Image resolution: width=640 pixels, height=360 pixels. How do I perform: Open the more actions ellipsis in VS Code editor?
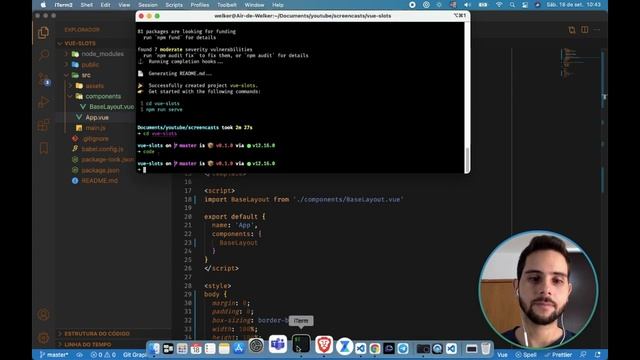597,29
